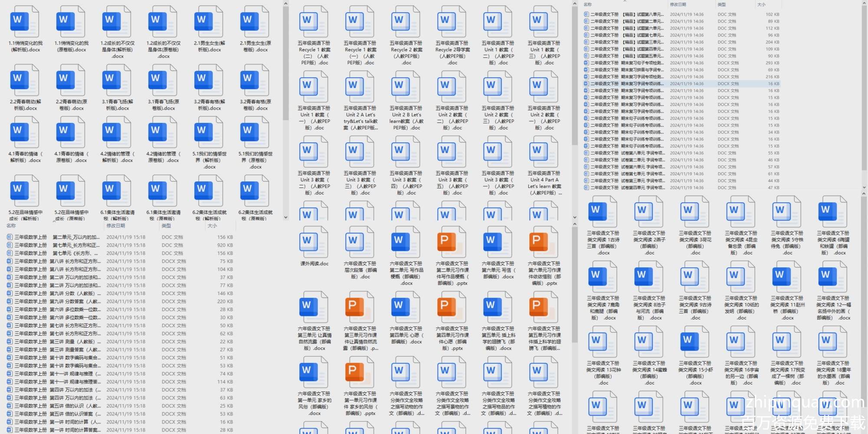Click scroll-down arrow of 二年级语文 list scrollbar

tap(864, 187)
